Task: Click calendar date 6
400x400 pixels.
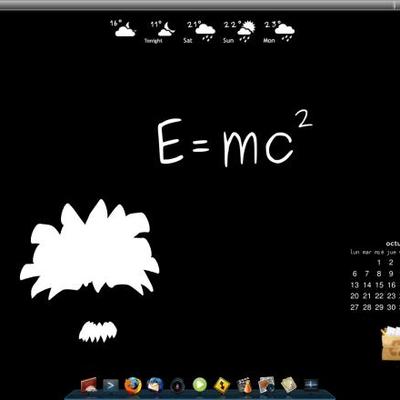Action: click(355, 274)
